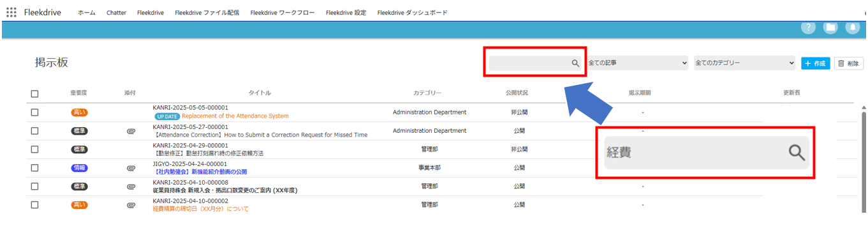Image resolution: width=868 pixels, height=244 pixels.
Task: Open Fleekdrive ダッシュボード tab
Action: [412, 13]
